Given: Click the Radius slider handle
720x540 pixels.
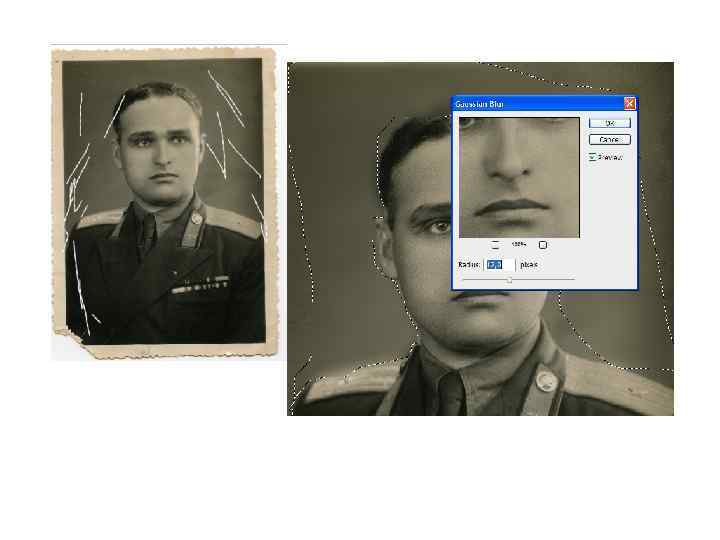Looking at the screenshot, I should tap(509, 280).
